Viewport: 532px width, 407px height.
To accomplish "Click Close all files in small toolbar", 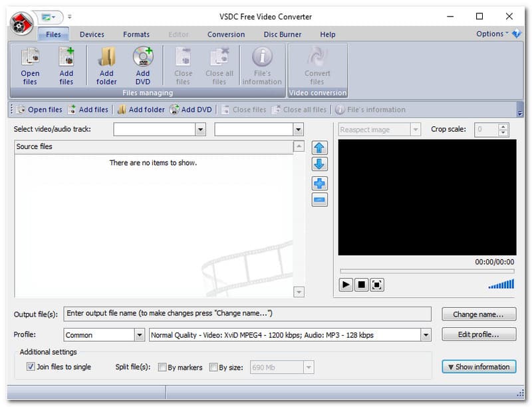I will pyautogui.click(x=299, y=110).
